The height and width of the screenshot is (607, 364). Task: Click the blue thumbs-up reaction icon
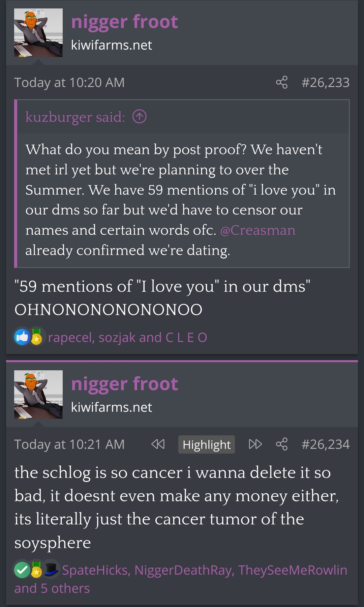pos(22,337)
